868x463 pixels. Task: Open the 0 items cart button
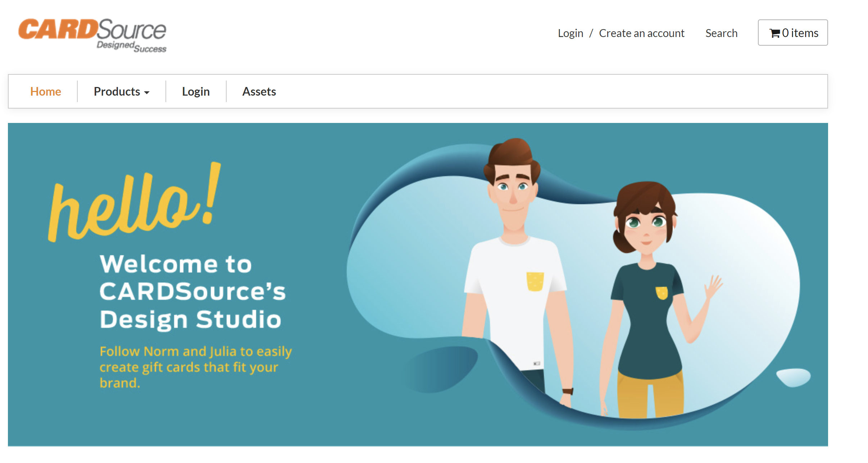coord(793,33)
